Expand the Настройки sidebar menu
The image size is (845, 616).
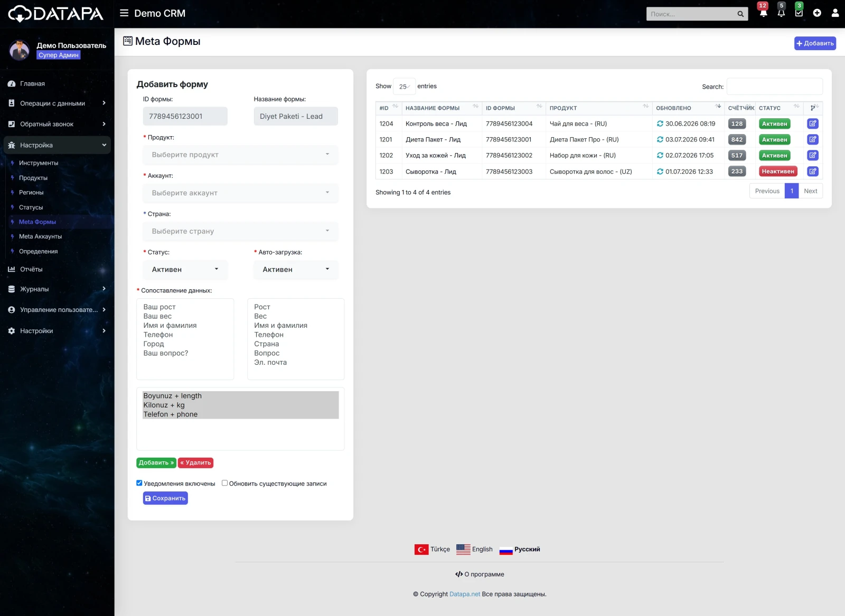click(x=57, y=331)
